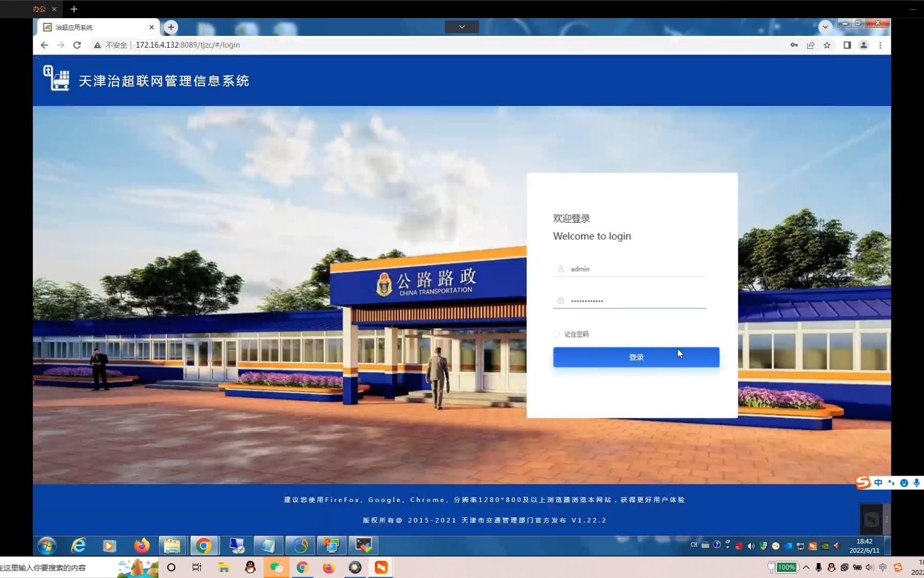
Task: Click the browser back arrow
Action: pyautogui.click(x=44, y=45)
